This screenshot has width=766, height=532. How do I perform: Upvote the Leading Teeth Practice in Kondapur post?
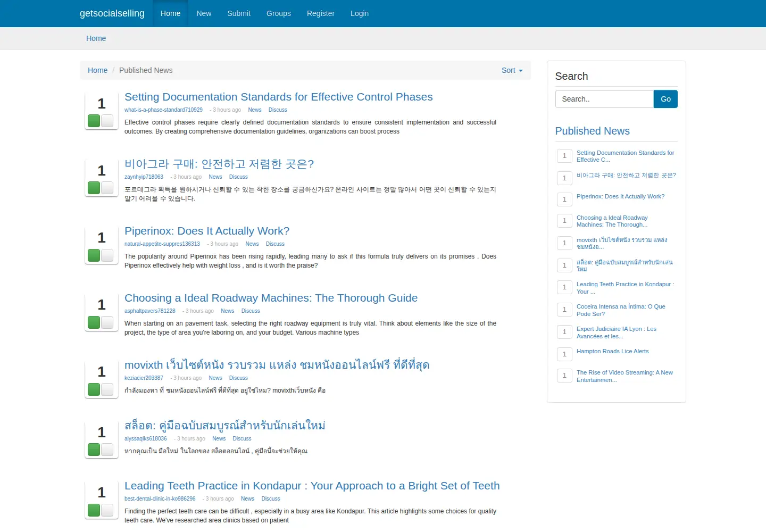pos(94,510)
